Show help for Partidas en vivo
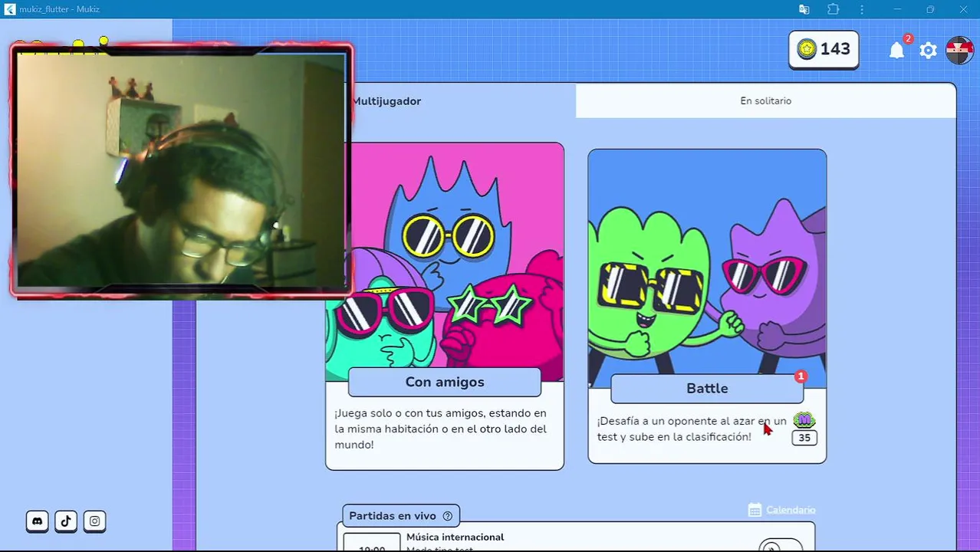This screenshot has width=980, height=552. [448, 516]
